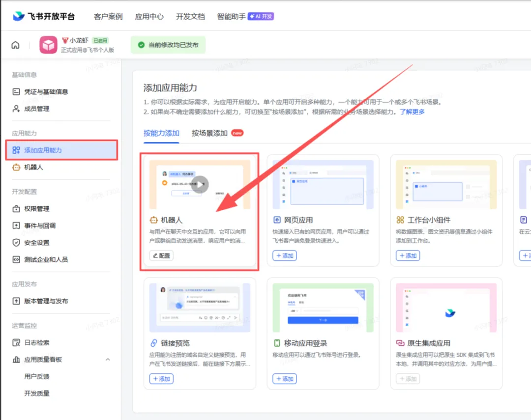The height and width of the screenshot is (420, 531).
Task: Click the 小龙虾 app name
Action: tap(79, 40)
